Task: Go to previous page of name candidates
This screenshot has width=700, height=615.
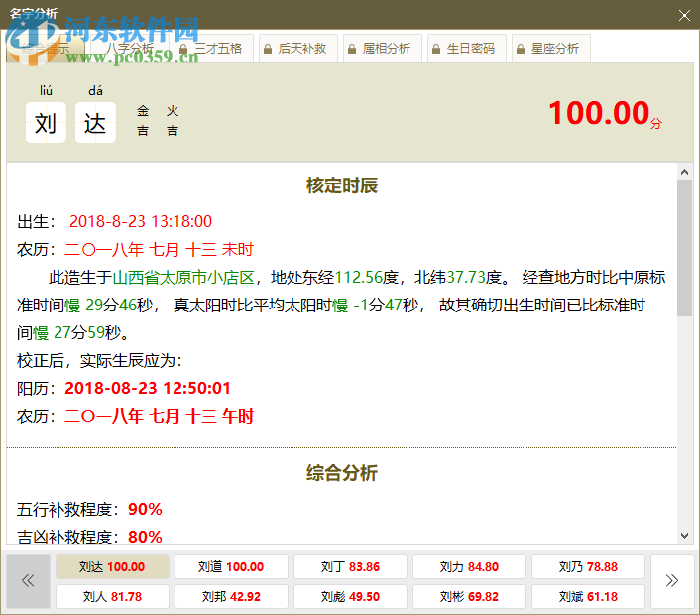Action: [28, 581]
